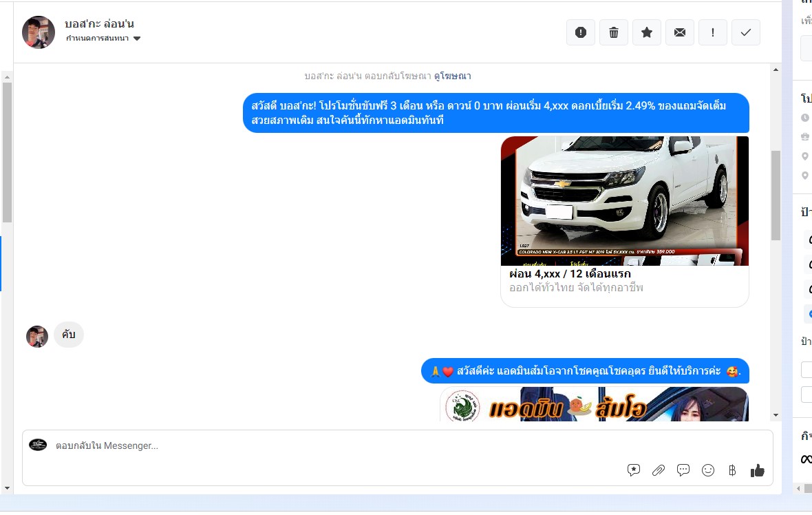Mark conversation unread with envelope icon
812x515 pixels.
tap(680, 32)
